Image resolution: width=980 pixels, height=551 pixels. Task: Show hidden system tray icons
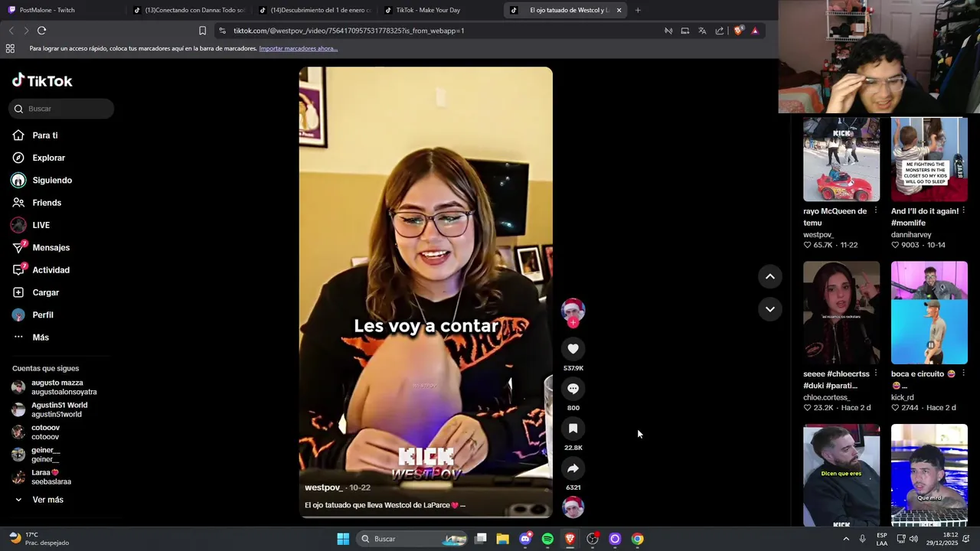pyautogui.click(x=846, y=539)
